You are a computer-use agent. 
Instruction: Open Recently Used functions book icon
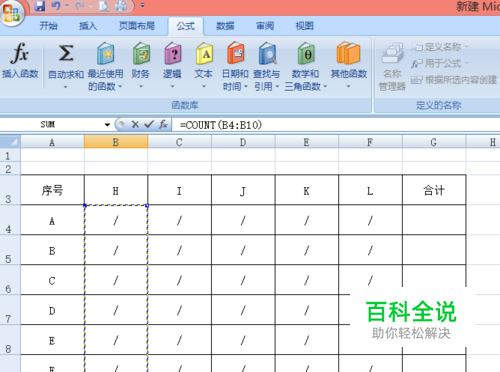106,53
